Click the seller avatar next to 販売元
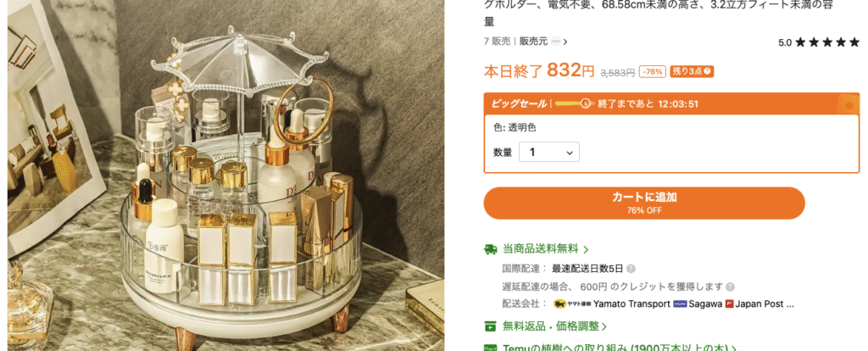The height and width of the screenshot is (351, 868). [x=556, y=42]
